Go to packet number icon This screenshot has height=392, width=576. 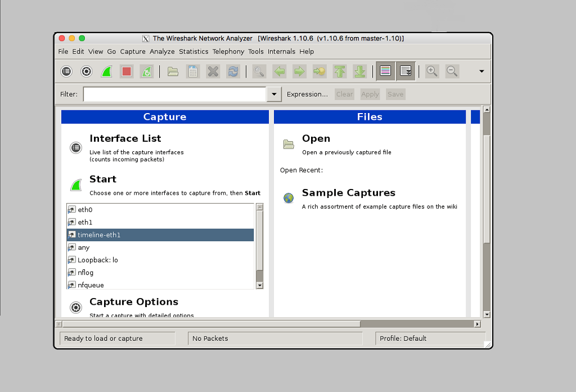click(319, 71)
